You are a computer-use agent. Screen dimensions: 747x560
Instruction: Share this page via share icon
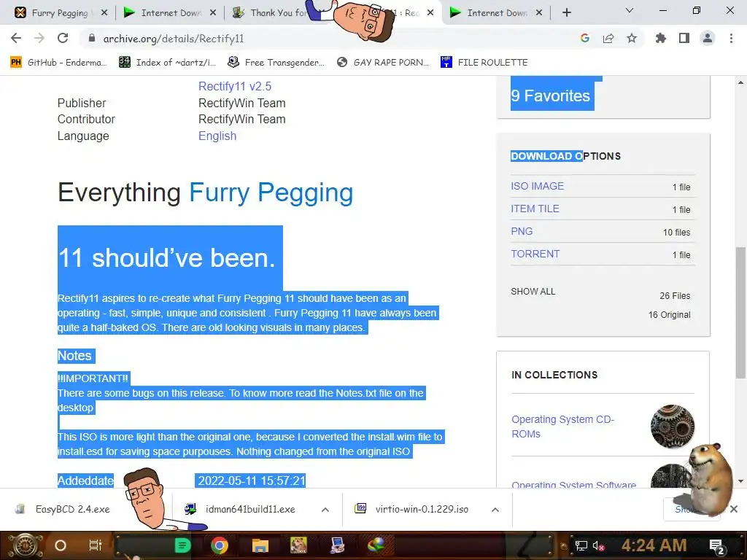point(608,38)
